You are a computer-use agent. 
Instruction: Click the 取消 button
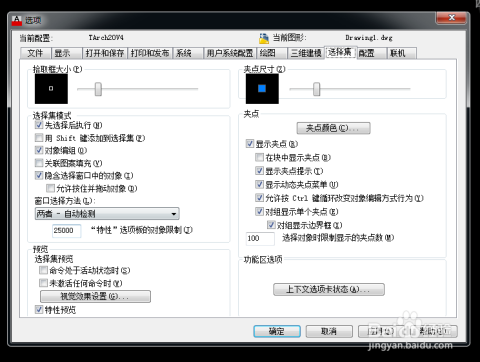(x=329, y=331)
